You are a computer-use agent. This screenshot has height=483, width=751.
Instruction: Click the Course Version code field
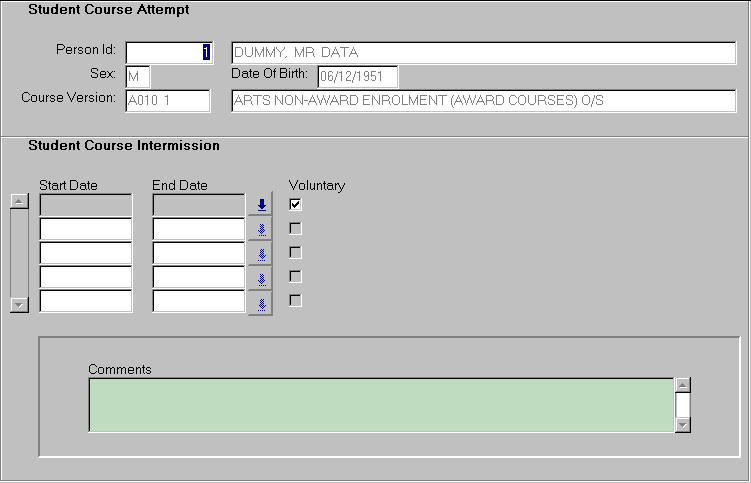point(168,101)
